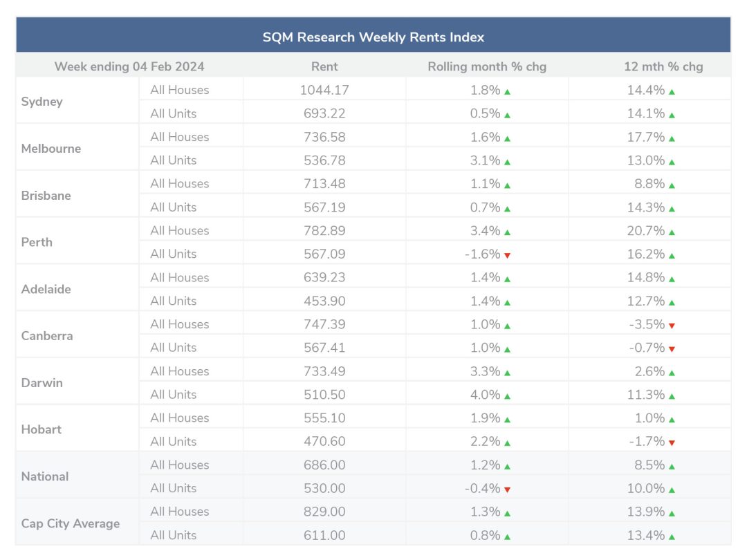Click the rent value 782.89
747x560 pixels.
tap(324, 230)
